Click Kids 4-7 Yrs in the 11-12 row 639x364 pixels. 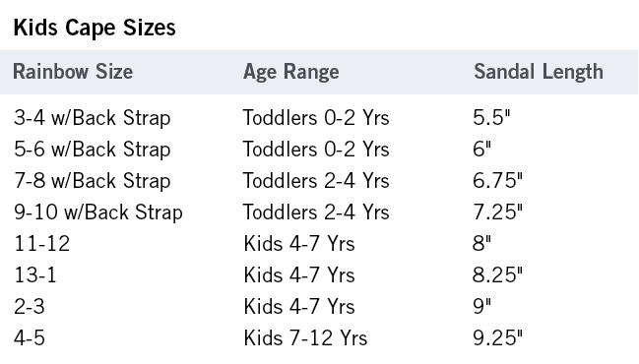[x=299, y=243]
